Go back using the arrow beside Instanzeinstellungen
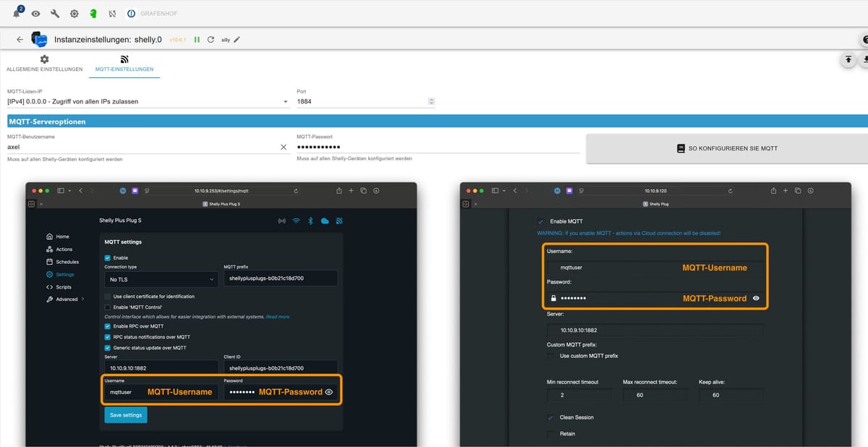The width and height of the screenshot is (868, 447). coord(20,40)
